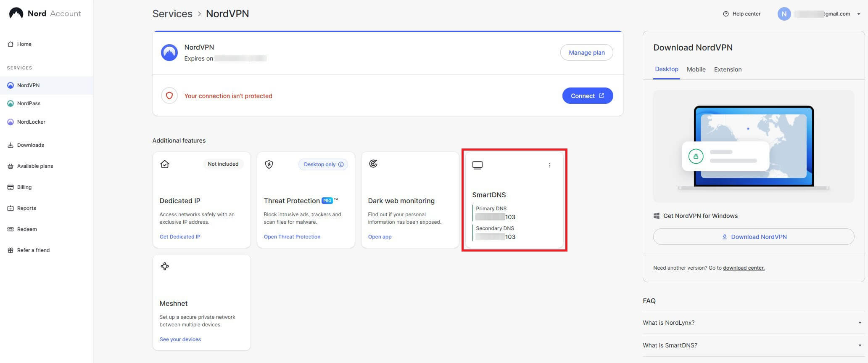
Task: Click the SmartDNS card title
Action: (x=489, y=195)
